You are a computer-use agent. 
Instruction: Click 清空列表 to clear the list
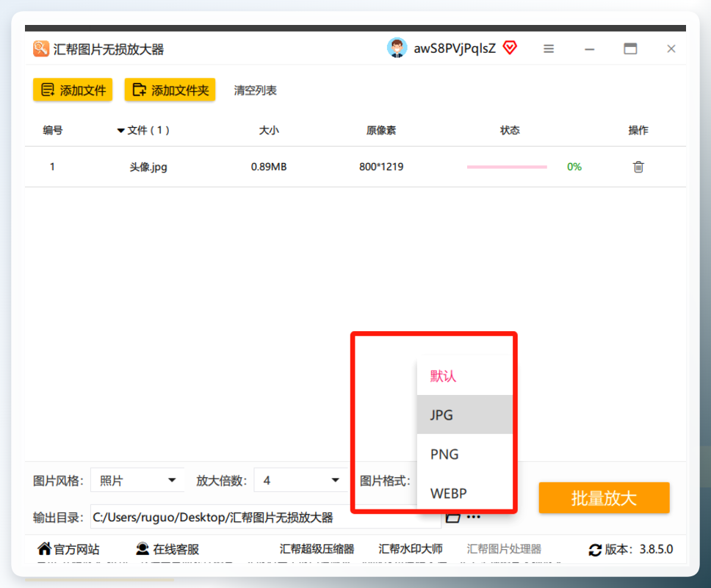256,90
